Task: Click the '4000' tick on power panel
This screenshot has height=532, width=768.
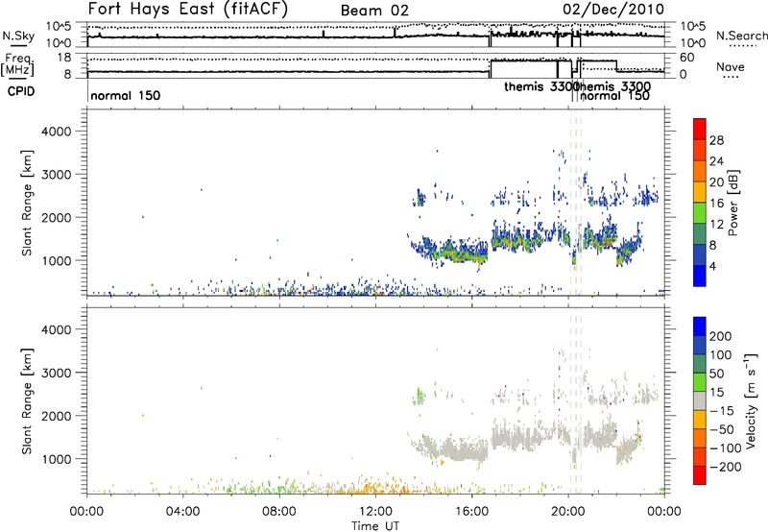Action: point(57,132)
